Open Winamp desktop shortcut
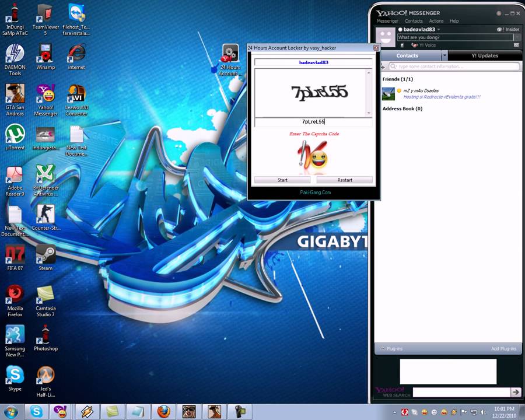 tap(45, 57)
